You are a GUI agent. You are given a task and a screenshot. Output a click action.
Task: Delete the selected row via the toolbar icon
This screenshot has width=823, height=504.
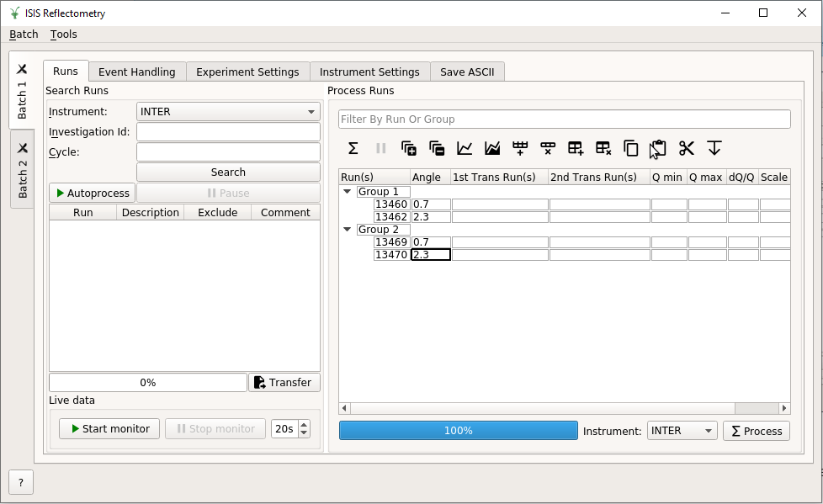point(548,148)
